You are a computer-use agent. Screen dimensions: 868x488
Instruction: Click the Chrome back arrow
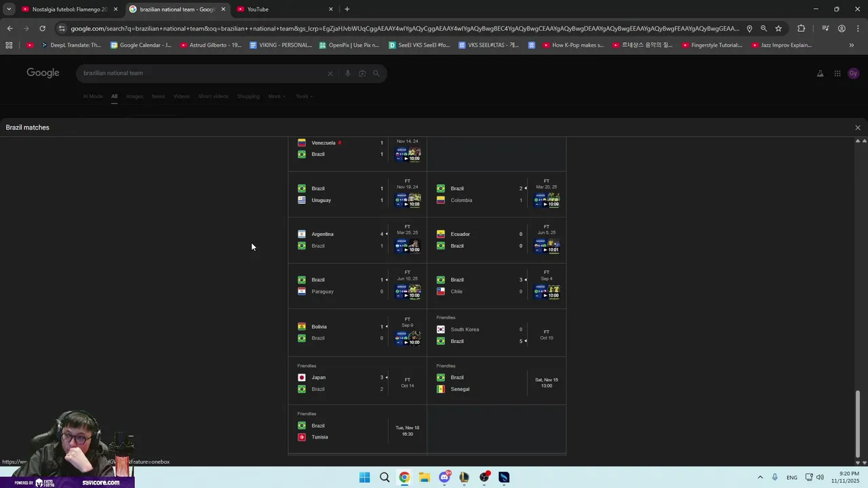pos(9,28)
